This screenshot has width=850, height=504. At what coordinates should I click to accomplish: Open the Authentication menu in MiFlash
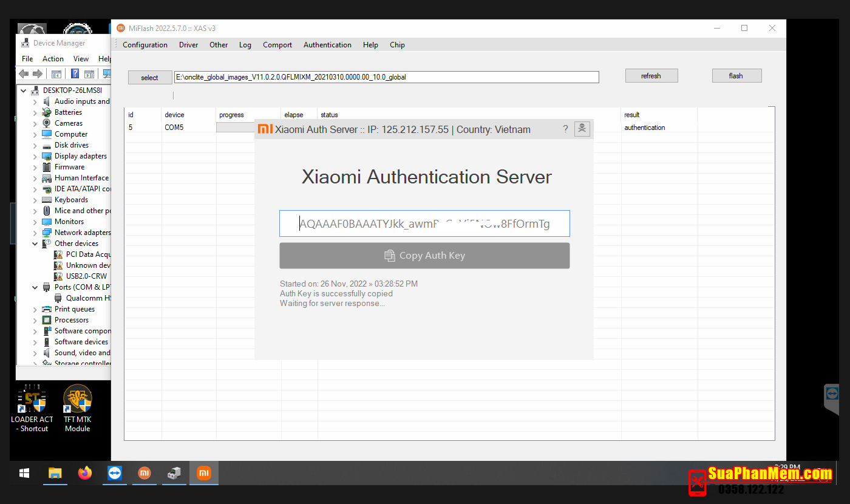click(327, 45)
